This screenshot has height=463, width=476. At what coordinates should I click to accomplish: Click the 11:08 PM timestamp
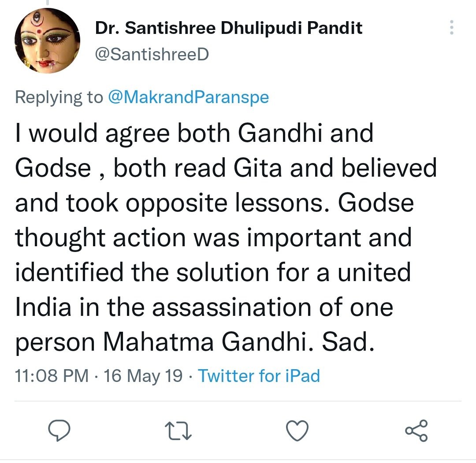(52, 376)
